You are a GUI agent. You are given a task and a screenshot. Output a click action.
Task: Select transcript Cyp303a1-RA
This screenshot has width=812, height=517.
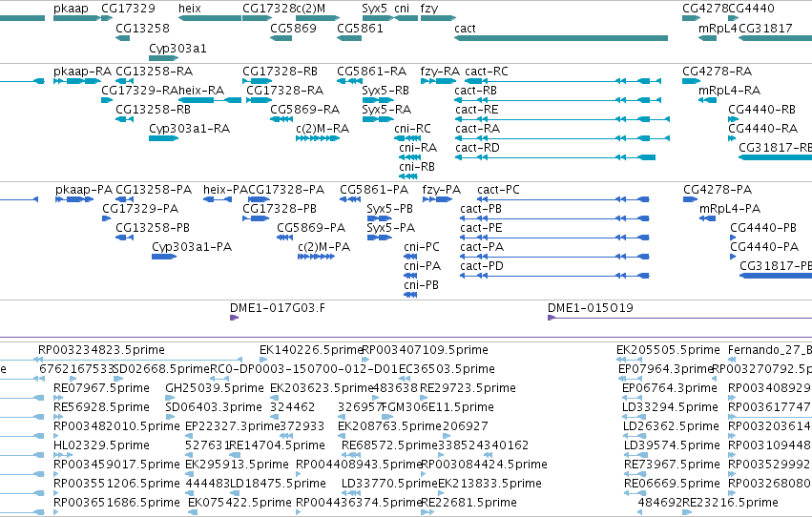pyautogui.click(x=164, y=138)
